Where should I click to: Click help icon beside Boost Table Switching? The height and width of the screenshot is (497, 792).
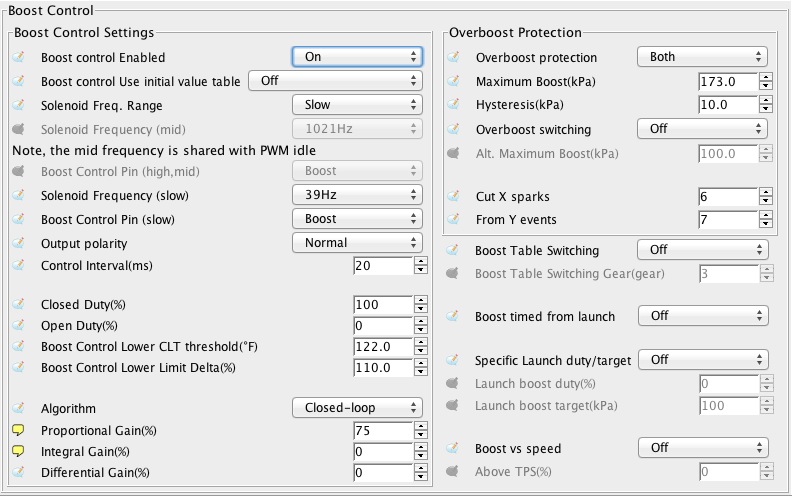453,250
